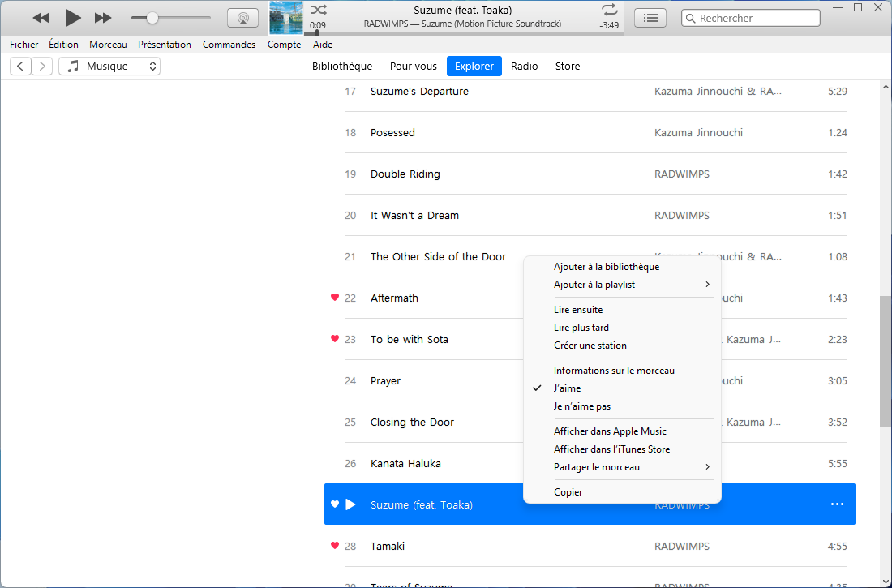
Task: Expand Partager le morceau submenu
Action: tap(622, 467)
